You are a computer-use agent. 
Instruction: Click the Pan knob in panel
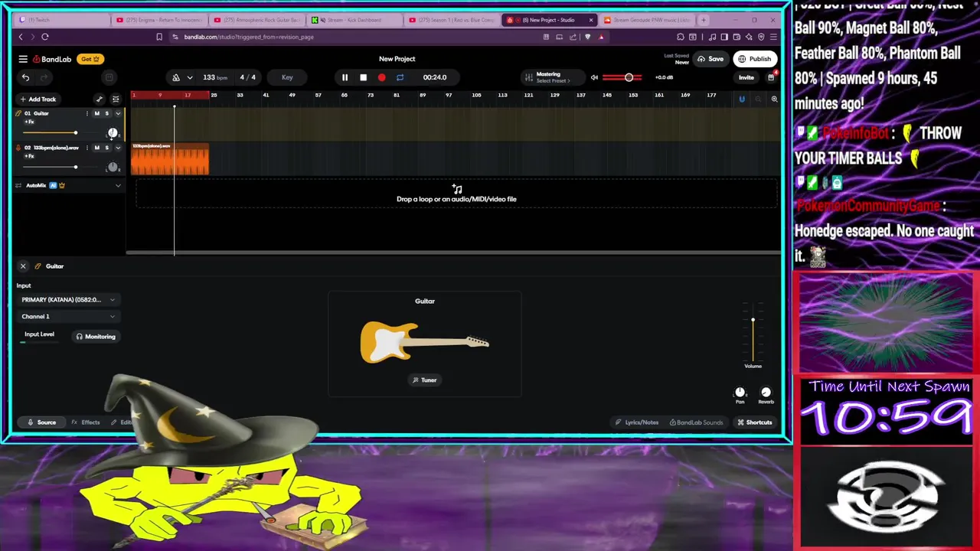tap(740, 393)
